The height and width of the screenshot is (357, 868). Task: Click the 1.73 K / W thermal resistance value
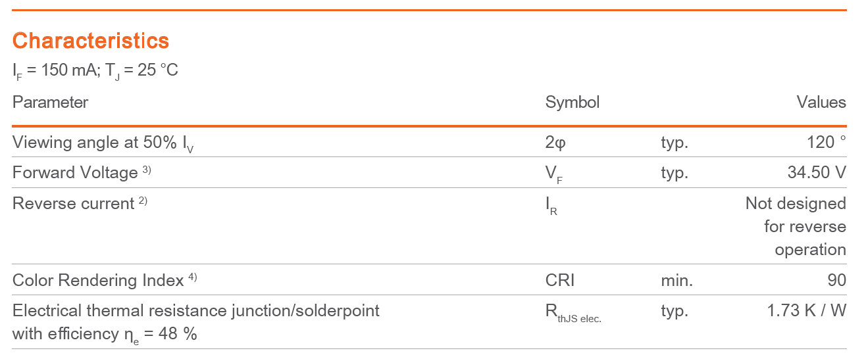tap(806, 310)
